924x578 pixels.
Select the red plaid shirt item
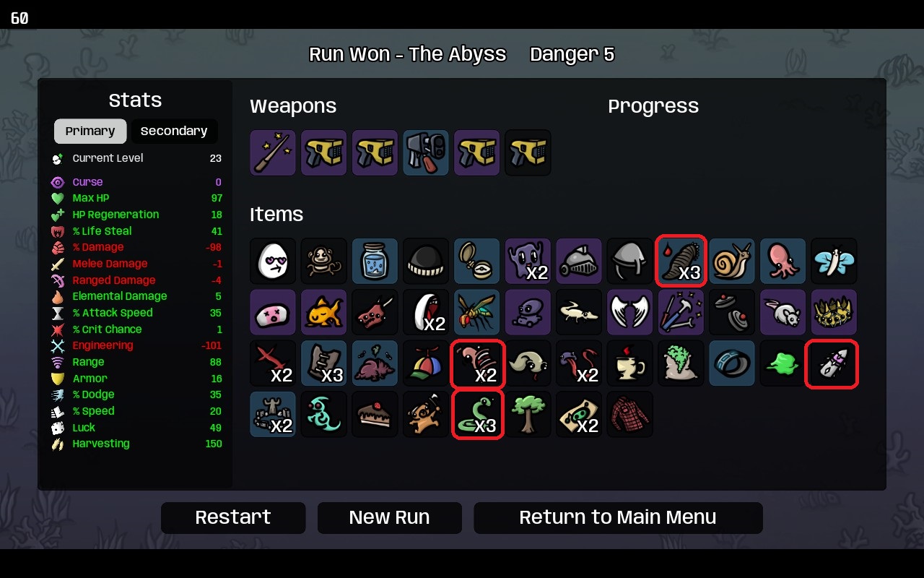(629, 414)
